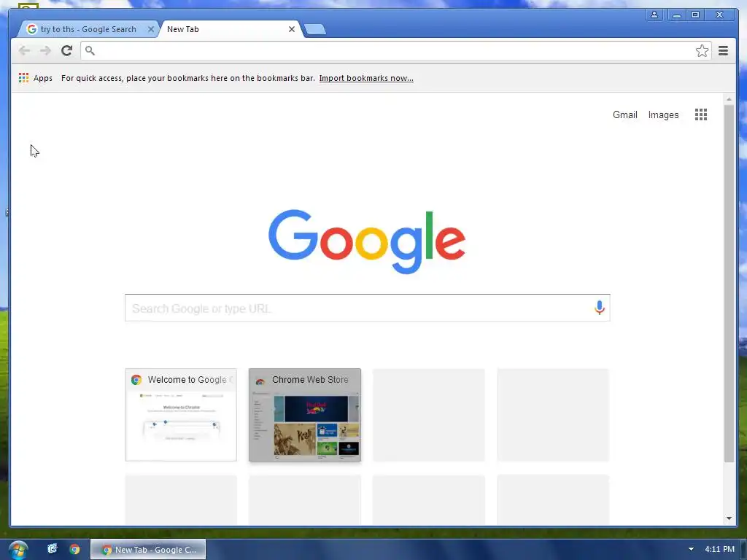
Task: Click the 4:11 PM taskbar clock
Action: pos(719,549)
